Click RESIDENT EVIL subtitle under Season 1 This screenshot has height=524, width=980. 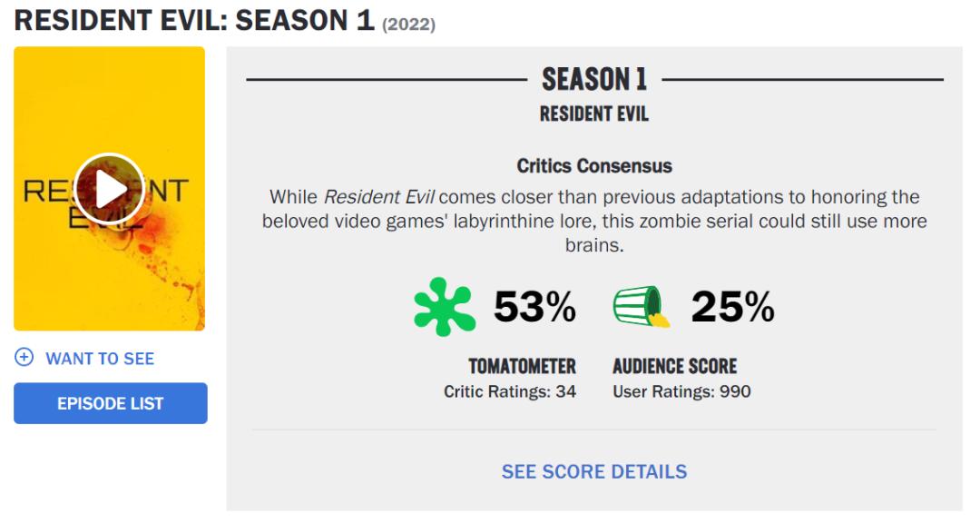594,114
